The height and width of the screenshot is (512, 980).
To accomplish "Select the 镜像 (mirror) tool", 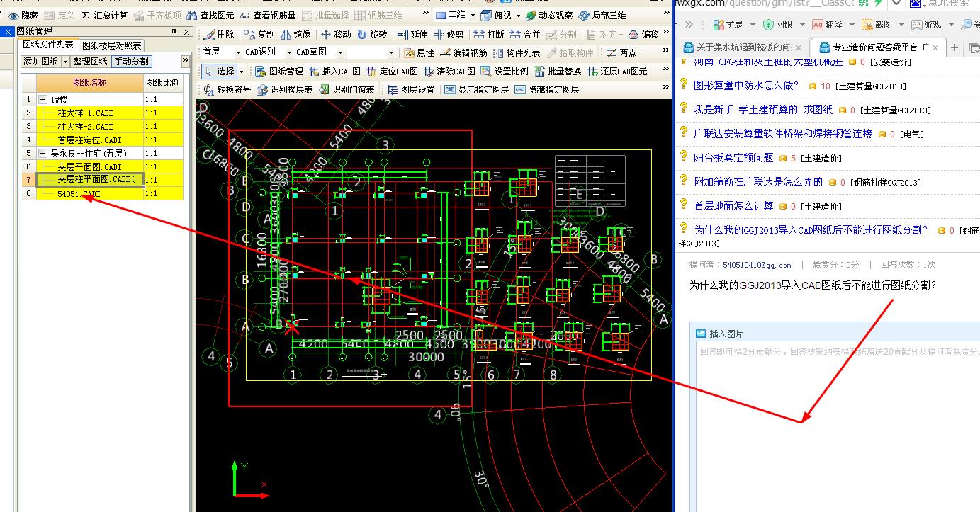I will (x=295, y=34).
